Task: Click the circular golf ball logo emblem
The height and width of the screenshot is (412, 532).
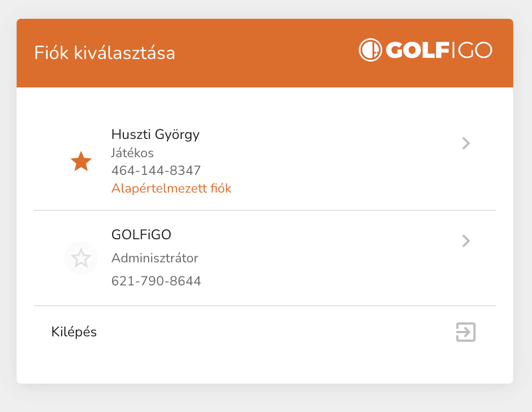Action: (370, 50)
